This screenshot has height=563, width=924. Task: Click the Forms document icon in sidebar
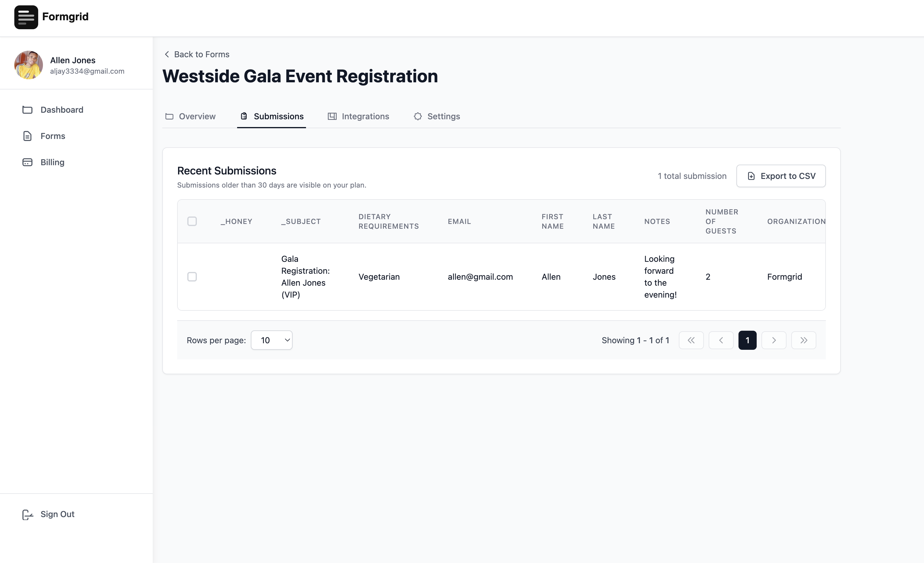[x=27, y=136]
